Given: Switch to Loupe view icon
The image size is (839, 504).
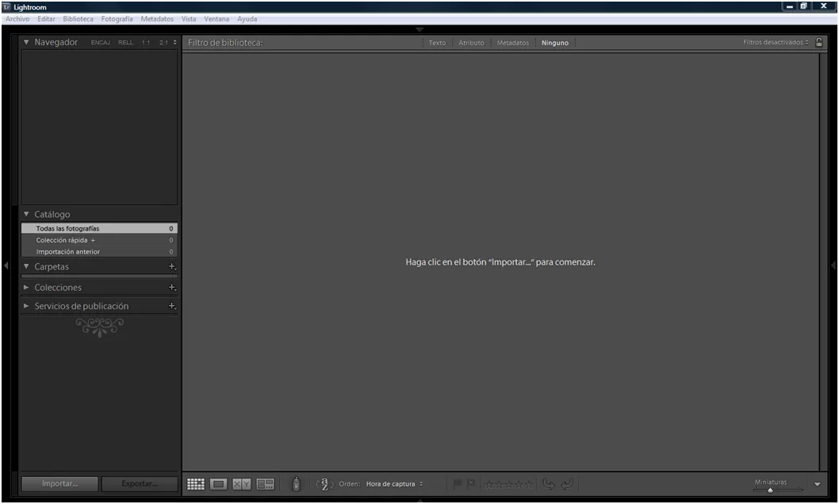Looking at the screenshot, I should 219,484.
